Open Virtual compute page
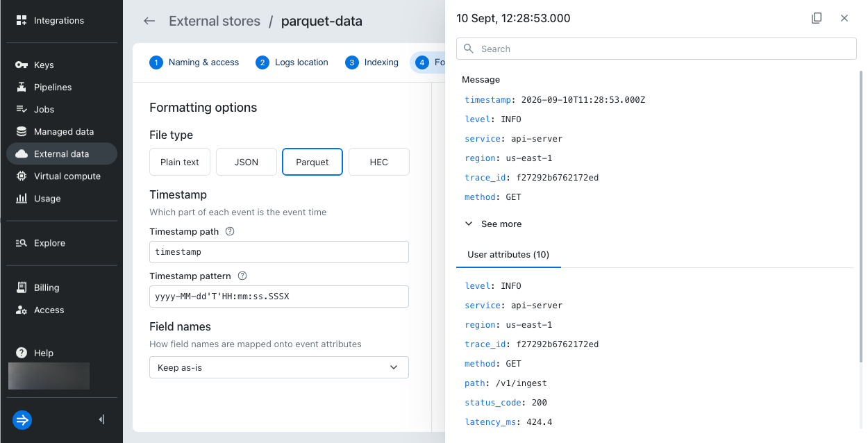 point(61,176)
